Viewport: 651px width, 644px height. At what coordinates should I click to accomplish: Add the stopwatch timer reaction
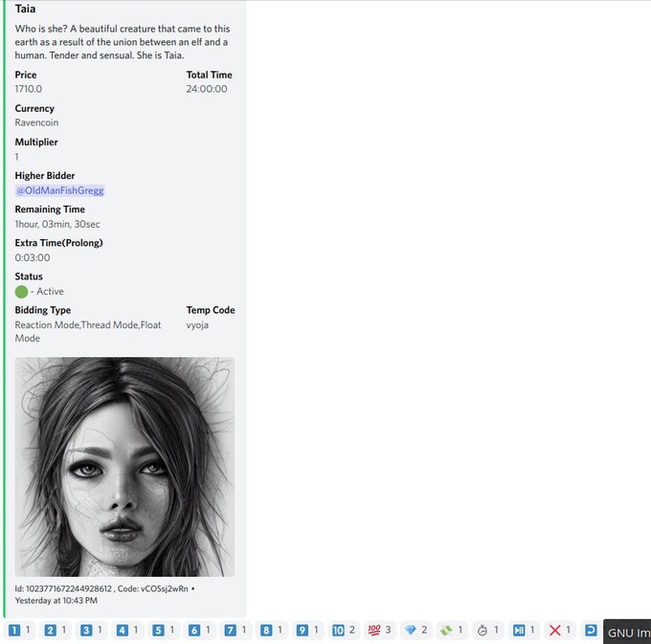coord(488,631)
